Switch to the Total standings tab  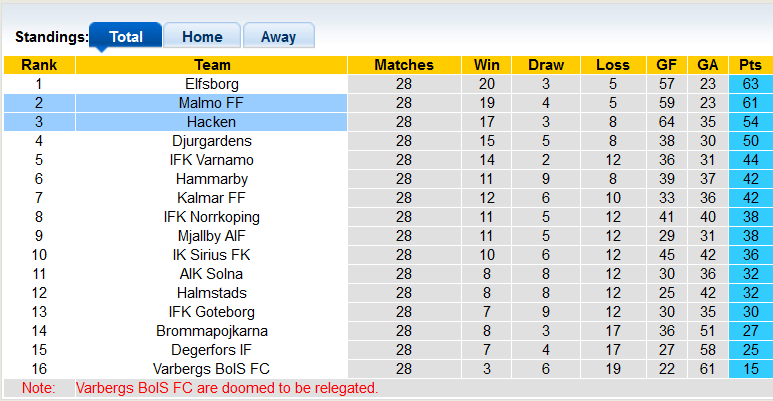click(x=125, y=37)
